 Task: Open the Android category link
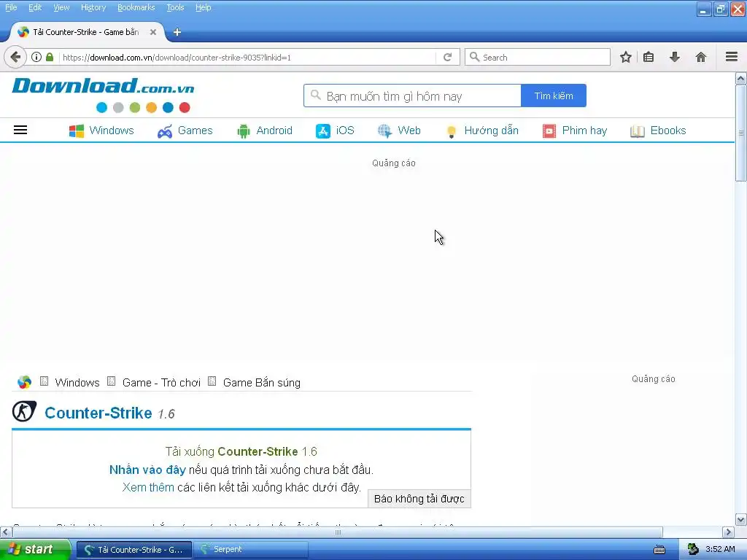pyautogui.click(x=274, y=131)
